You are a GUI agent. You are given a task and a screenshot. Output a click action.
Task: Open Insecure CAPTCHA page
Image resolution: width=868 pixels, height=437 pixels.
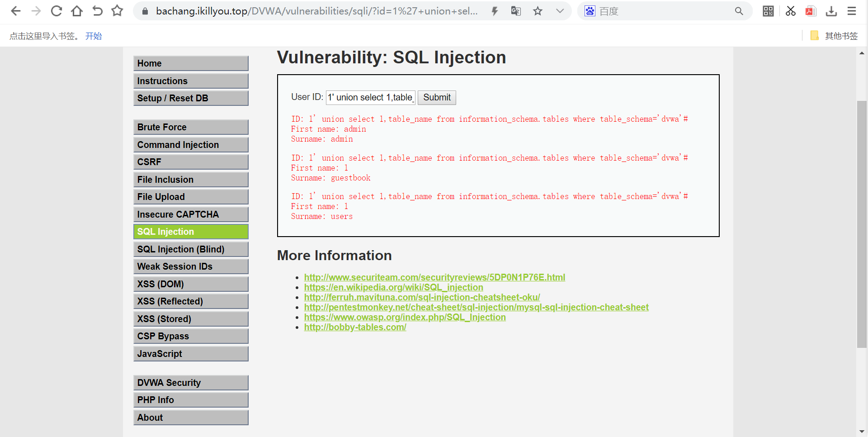click(191, 214)
